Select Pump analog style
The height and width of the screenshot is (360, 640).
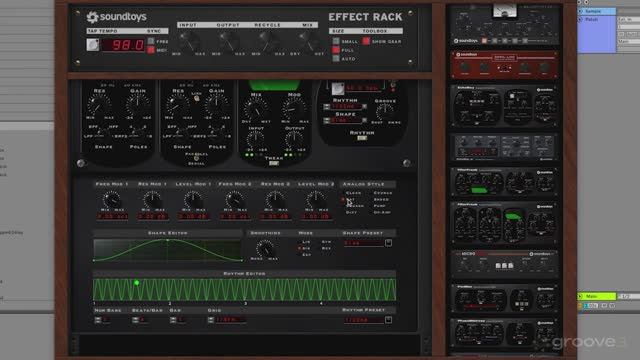[379, 206]
